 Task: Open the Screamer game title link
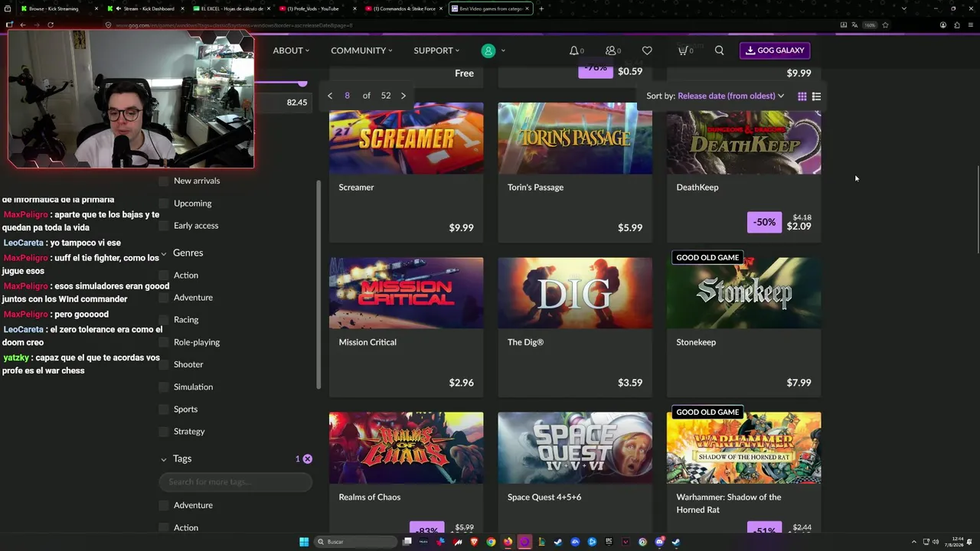[356, 187]
